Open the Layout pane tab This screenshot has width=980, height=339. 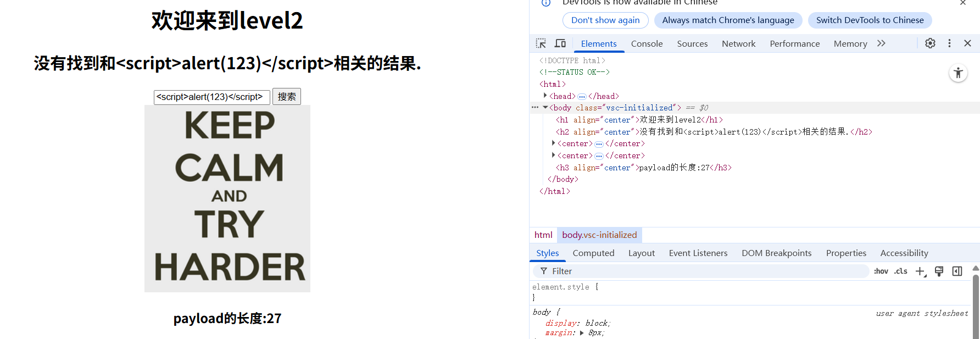642,253
